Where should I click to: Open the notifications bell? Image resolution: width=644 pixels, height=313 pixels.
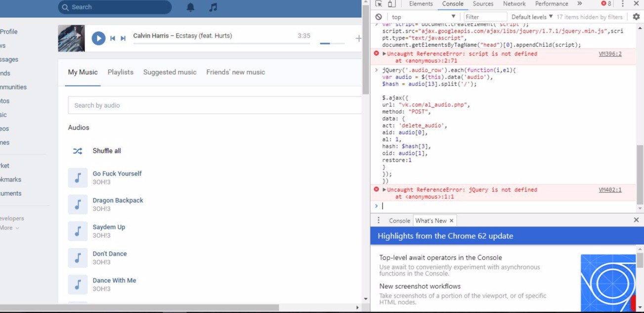point(190,7)
